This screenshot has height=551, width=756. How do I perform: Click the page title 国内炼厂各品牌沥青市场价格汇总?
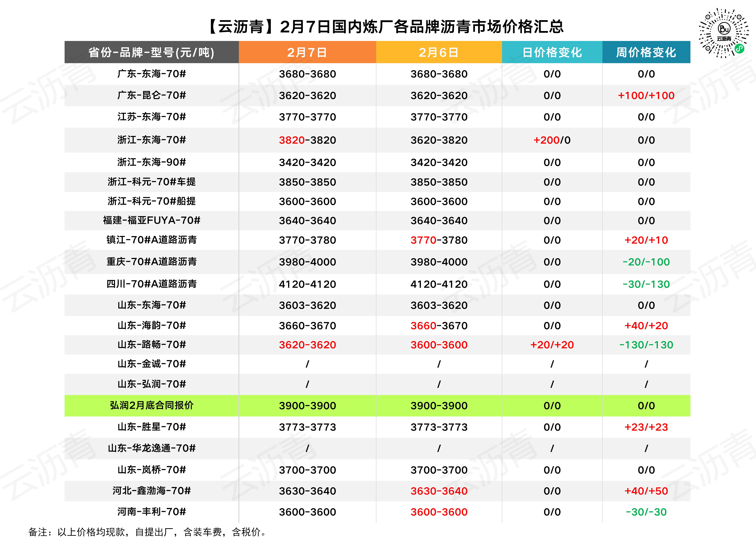click(448, 27)
